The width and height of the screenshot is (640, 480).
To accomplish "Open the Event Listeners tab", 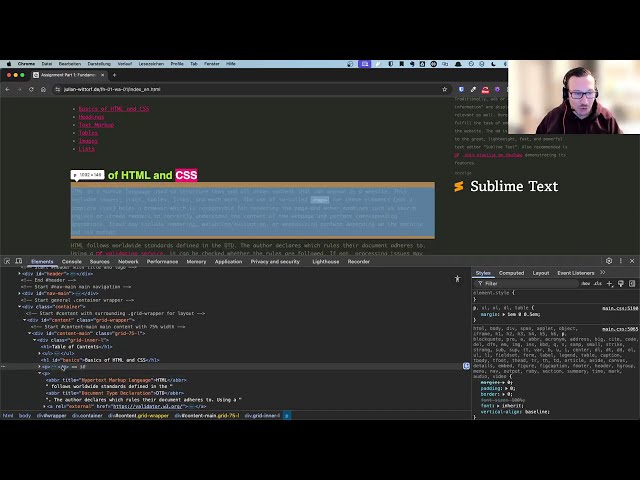I will [576, 273].
